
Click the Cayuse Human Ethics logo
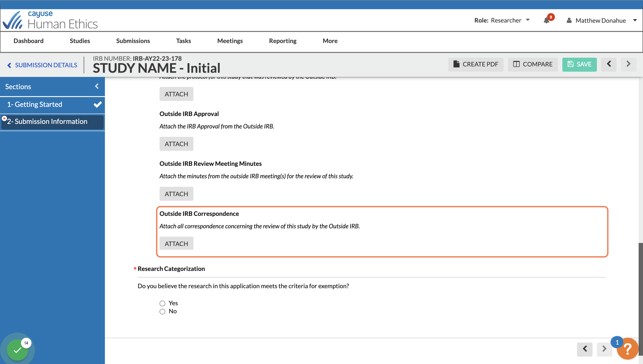coord(50,20)
